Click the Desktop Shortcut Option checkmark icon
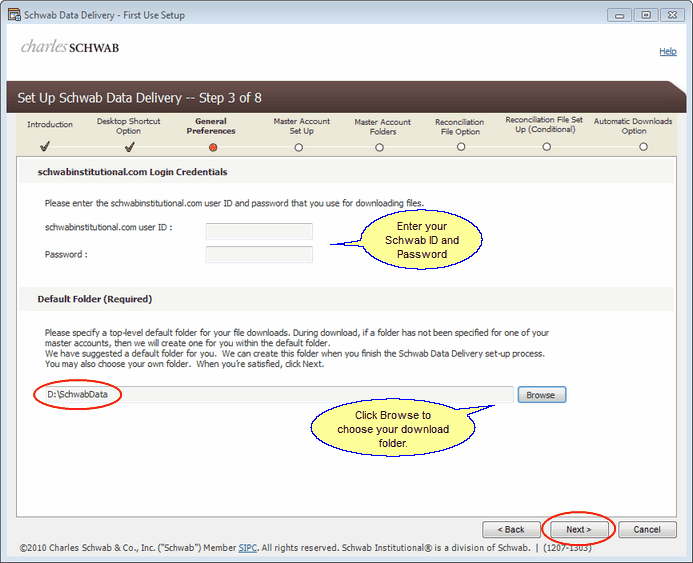 [x=129, y=147]
